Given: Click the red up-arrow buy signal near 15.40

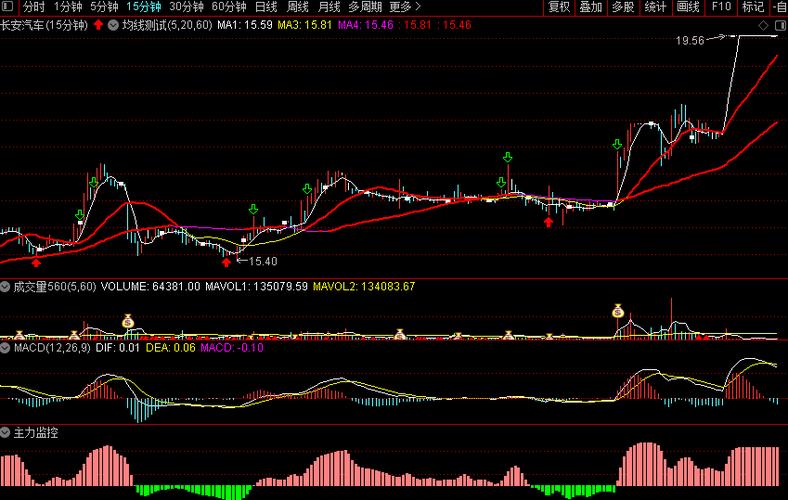Looking at the screenshot, I should 226,262.
